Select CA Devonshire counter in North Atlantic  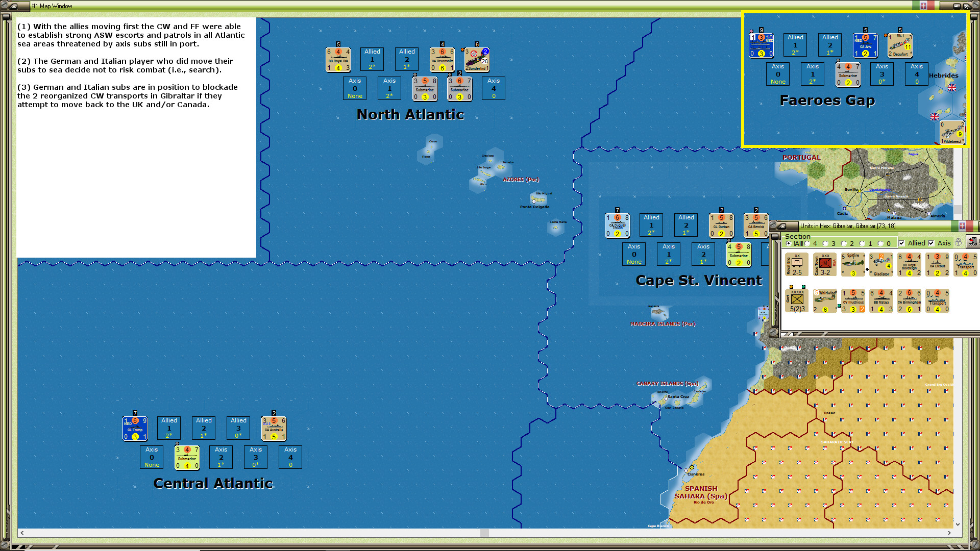tap(442, 60)
